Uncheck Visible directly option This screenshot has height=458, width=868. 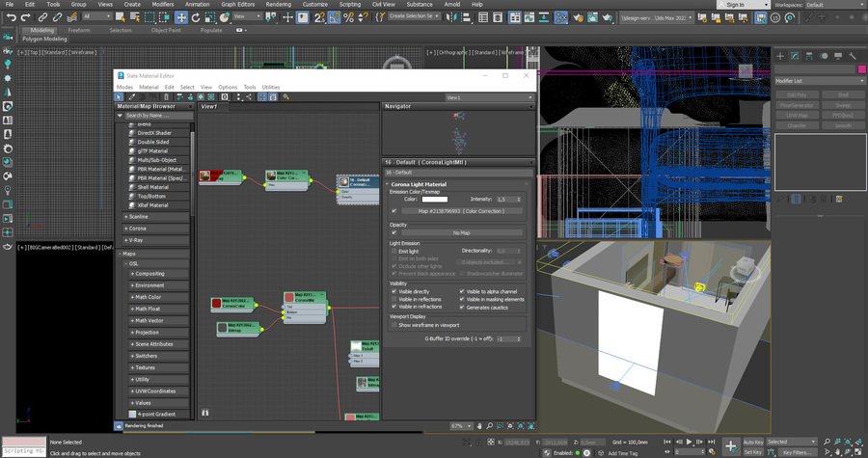[x=394, y=291]
